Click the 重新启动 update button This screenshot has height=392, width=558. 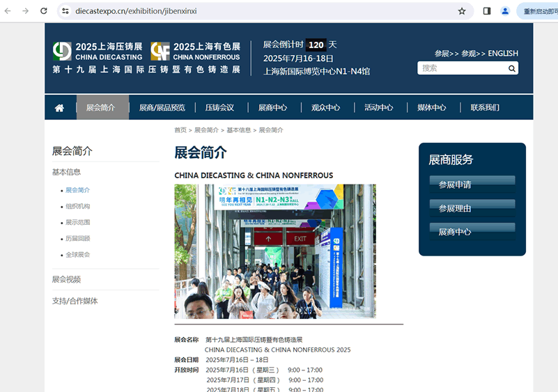point(537,11)
